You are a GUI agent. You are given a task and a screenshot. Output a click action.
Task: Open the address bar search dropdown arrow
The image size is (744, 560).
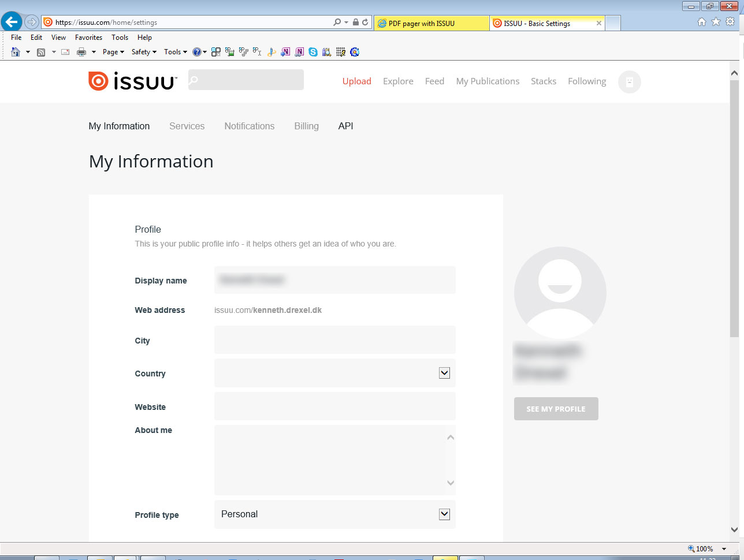point(346,23)
